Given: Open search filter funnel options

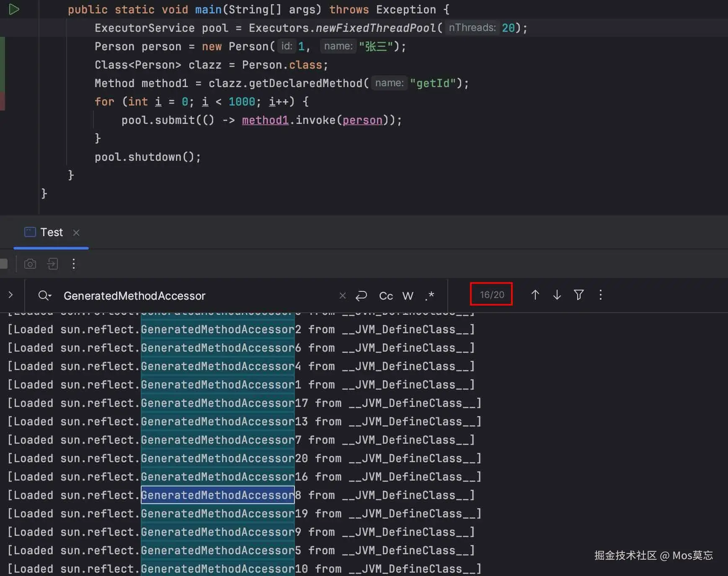Looking at the screenshot, I should coord(578,295).
